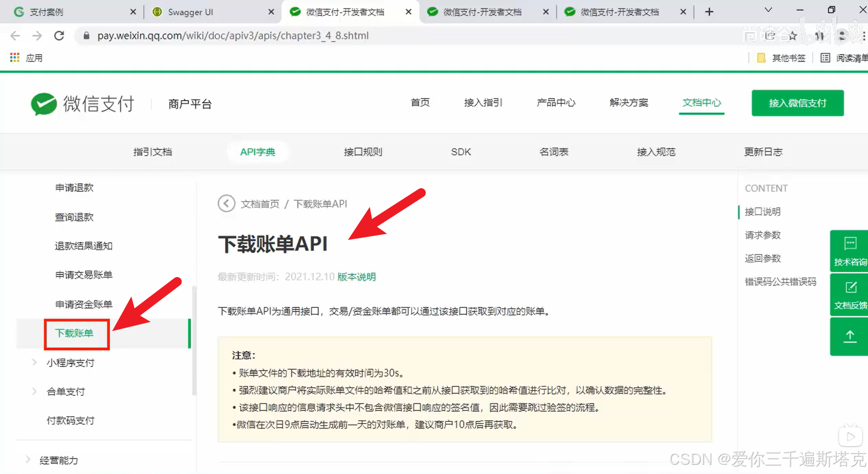Open the 阅读清单 reading list
Screen dimensions: 868x474
point(844,58)
